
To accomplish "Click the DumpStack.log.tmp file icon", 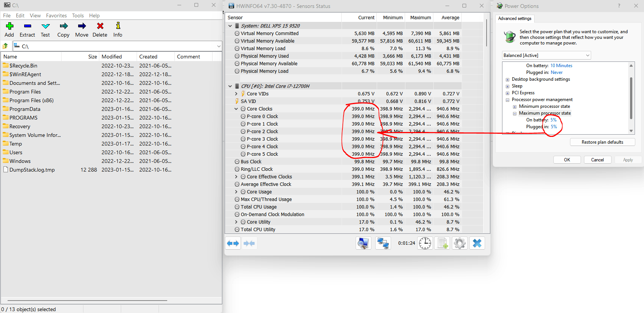I will click(6, 170).
